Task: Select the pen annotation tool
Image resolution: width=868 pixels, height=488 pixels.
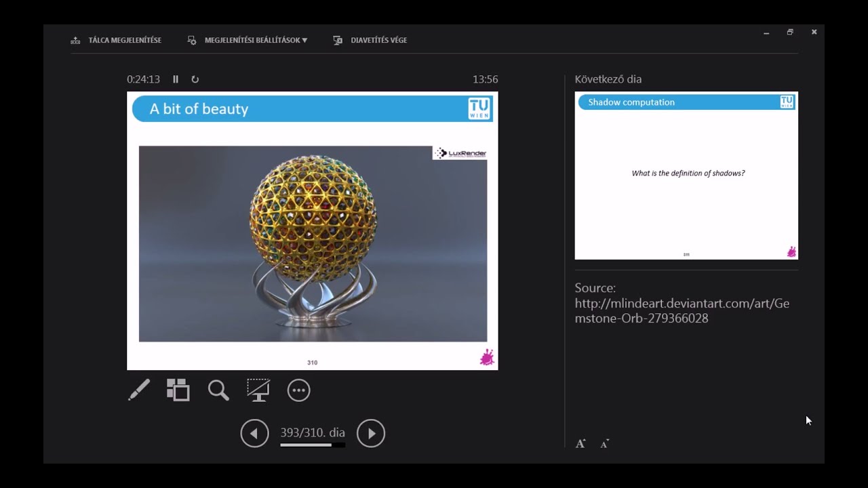Action: 139,390
